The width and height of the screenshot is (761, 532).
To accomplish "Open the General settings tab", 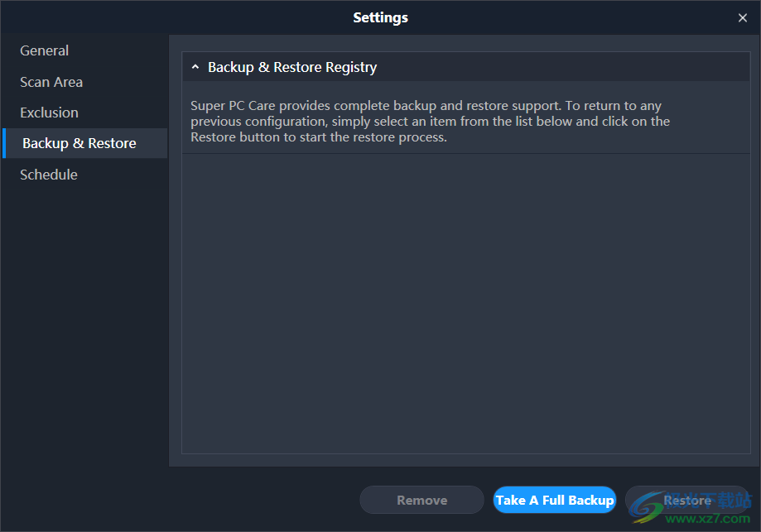I will (x=44, y=50).
